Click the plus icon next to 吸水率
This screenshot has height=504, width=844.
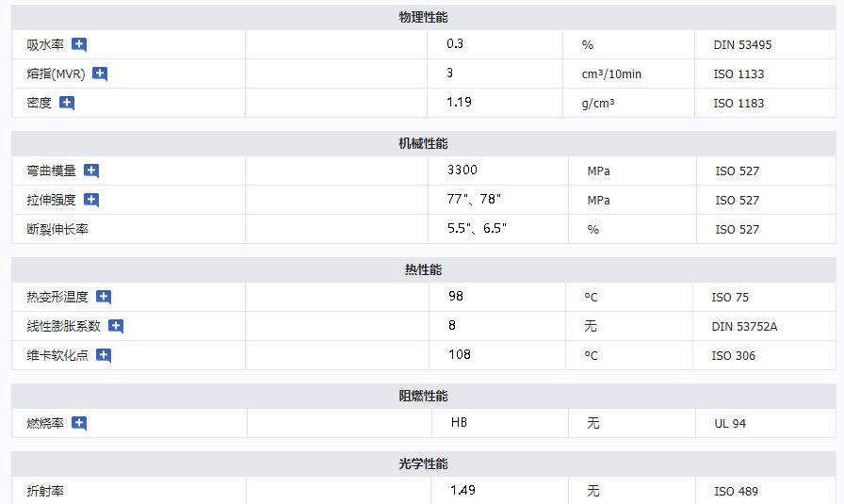pos(79,44)
